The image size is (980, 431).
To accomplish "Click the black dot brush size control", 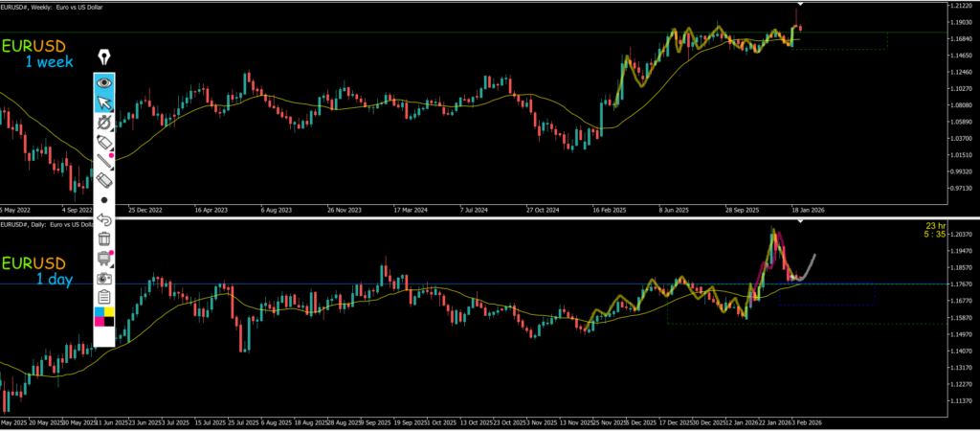I will 104,200.
